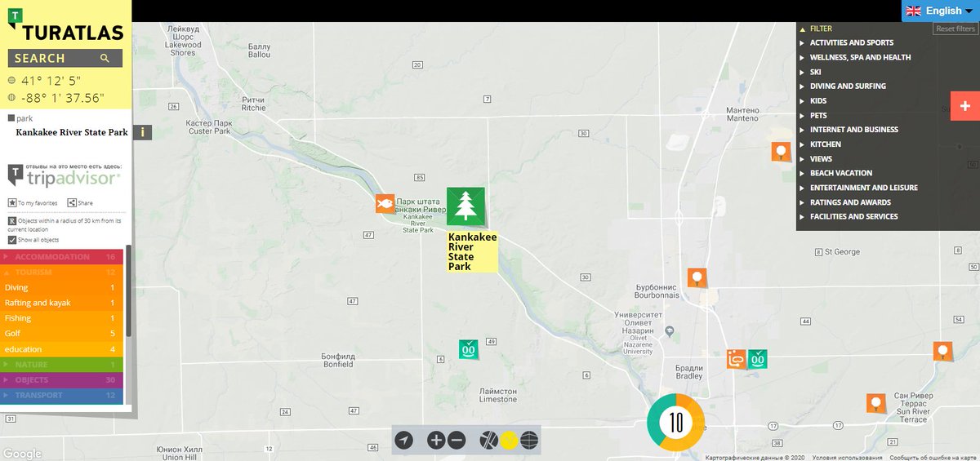Toggle the Show all objects checkbox
Screen dimensions: 980x461
12,240
